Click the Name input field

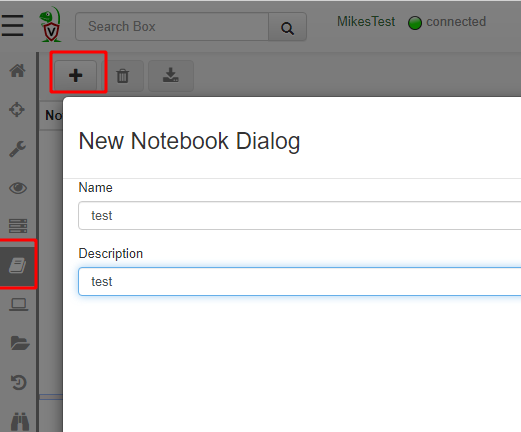point(300,215)
